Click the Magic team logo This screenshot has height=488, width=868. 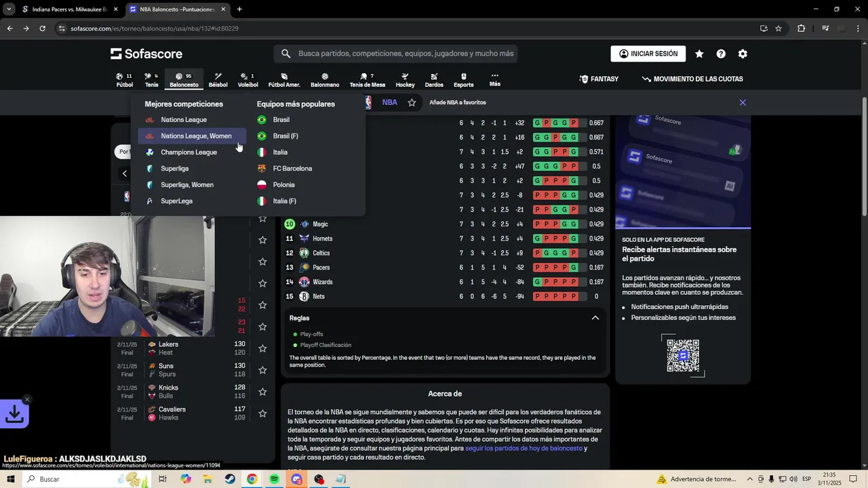coord(304,224)
